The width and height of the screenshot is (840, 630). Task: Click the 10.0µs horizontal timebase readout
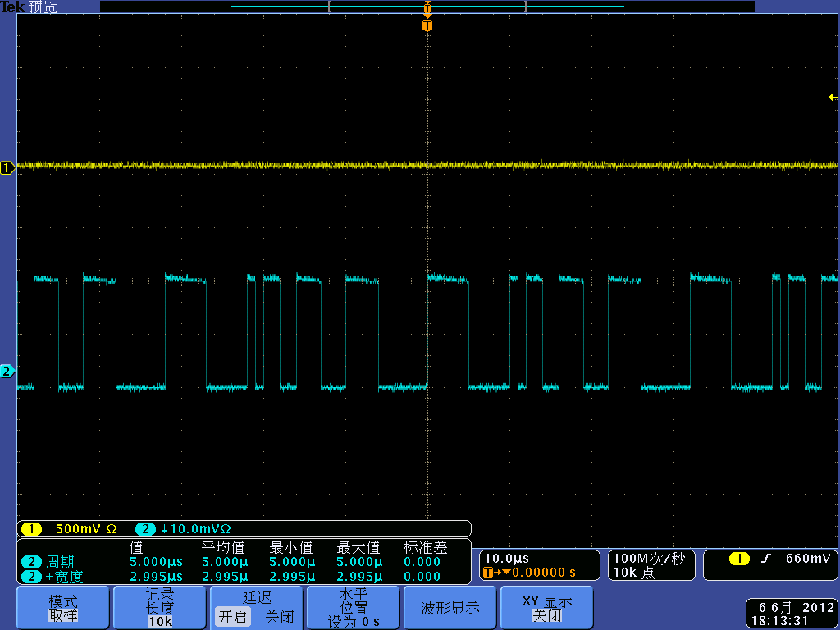(507, 559)
